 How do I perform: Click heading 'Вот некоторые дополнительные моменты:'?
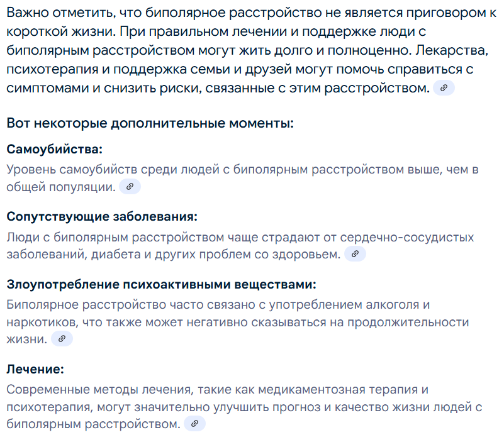[x=150, y=123]
